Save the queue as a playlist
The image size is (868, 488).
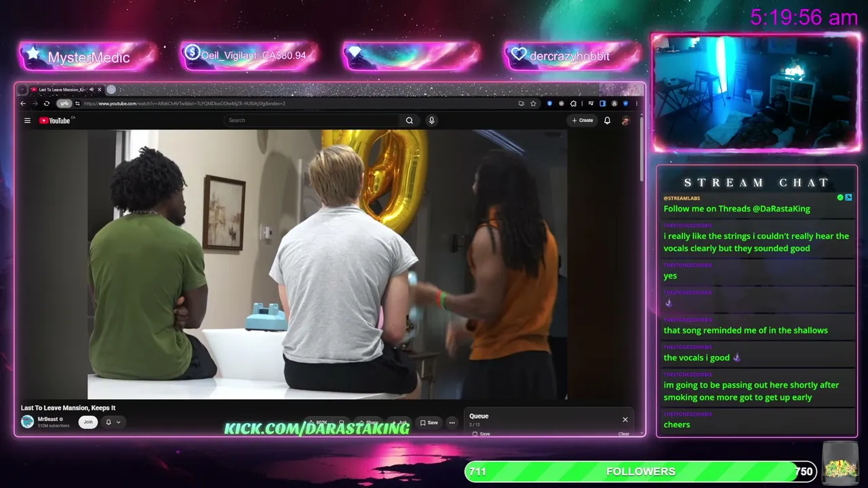pyautogui.click(x=481, y=434)
